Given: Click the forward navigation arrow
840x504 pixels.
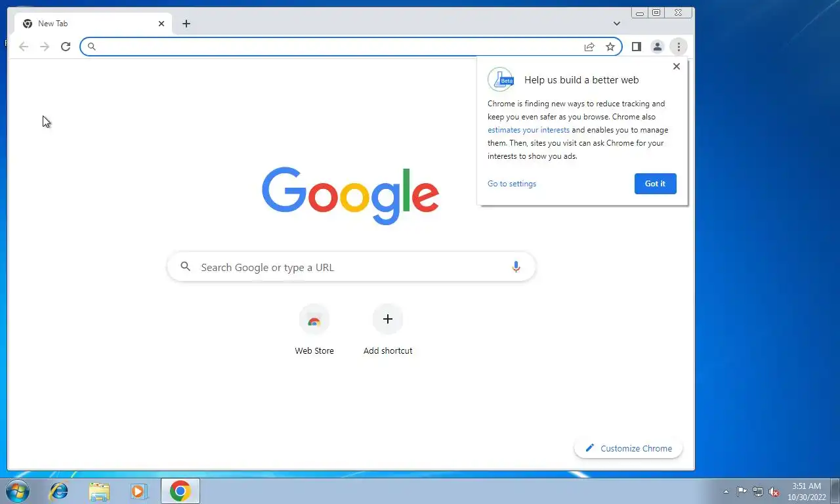Looking at the screenshot, I should 45,47.
